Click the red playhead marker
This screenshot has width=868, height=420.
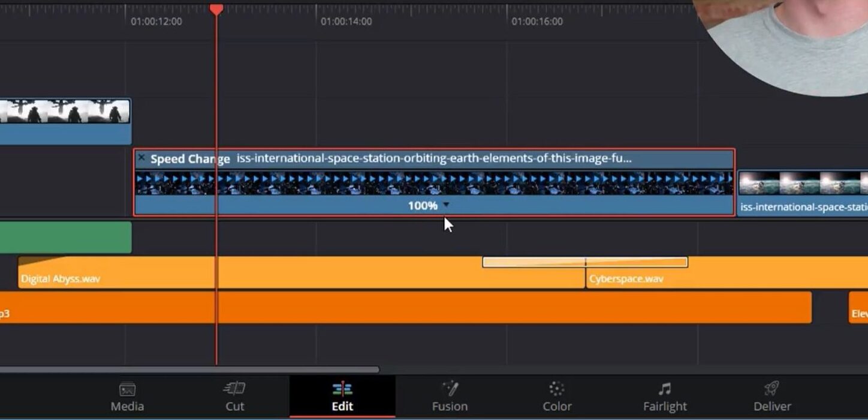point(217,9)
